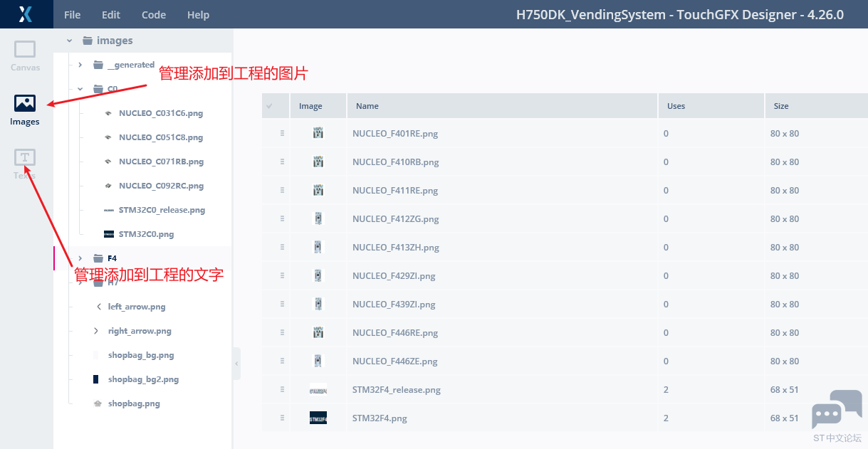Click row handle of NUCLEO_F446RE.png
This screenshot has height=449, width=868.
point(283,332)
